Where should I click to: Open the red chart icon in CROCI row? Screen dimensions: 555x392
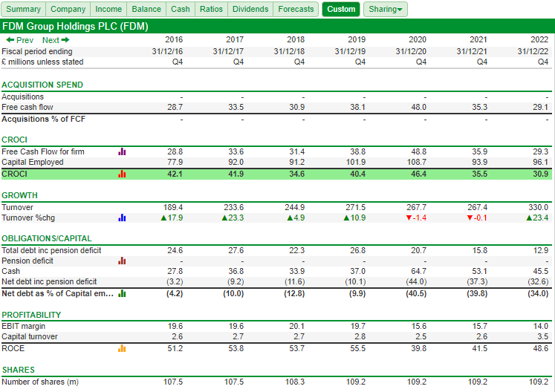point(122,174)
